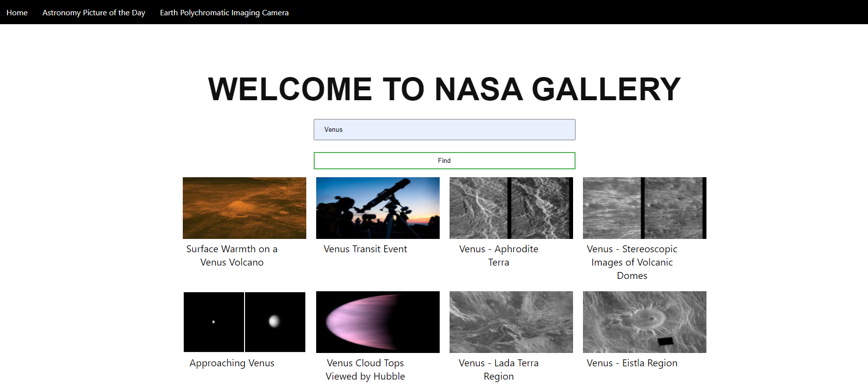Open the Stereoscopic Volcanic Domes image

644,208
